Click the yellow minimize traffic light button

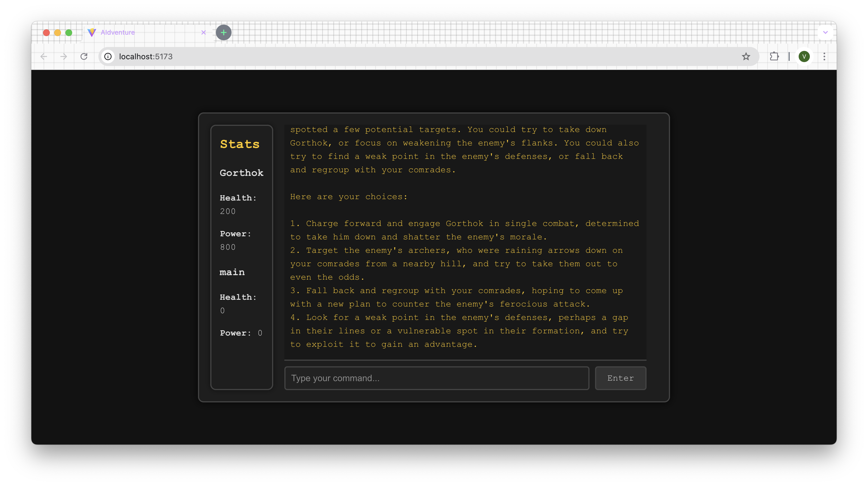(58, 32)
